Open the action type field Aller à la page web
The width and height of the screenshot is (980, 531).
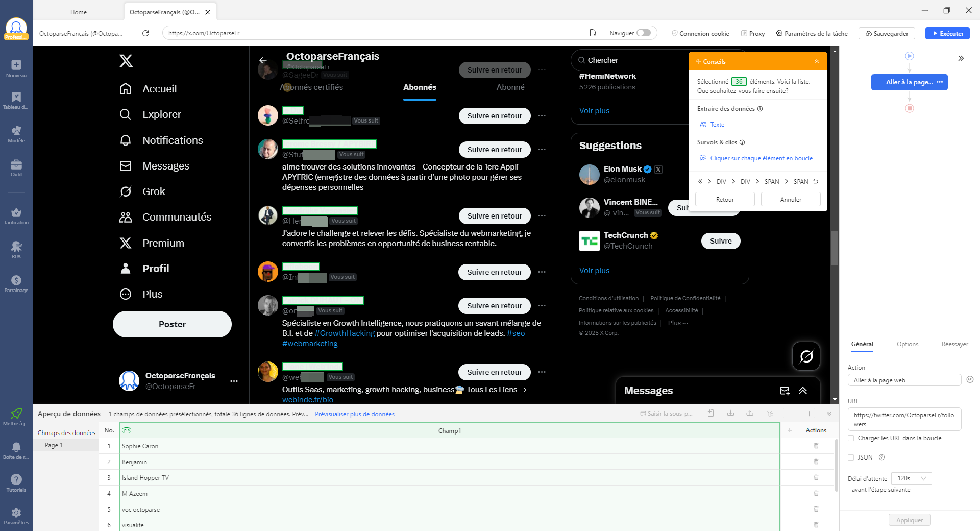(904, 380)
